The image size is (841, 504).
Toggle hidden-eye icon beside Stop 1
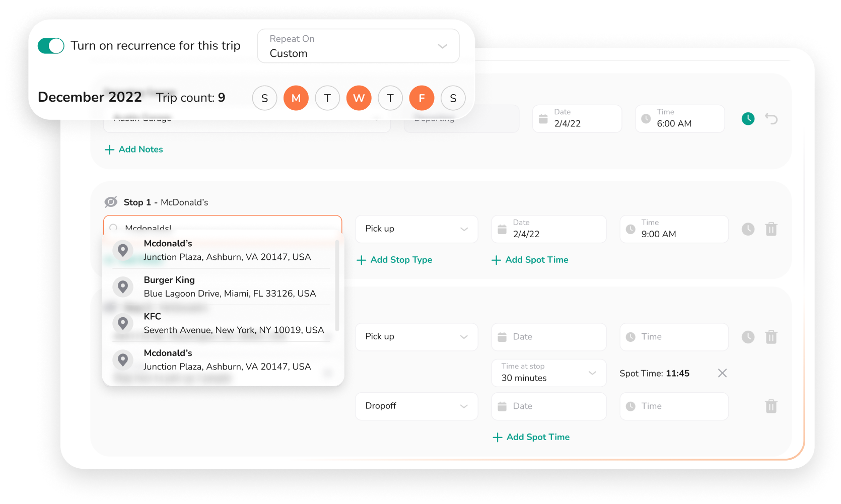(111, 202)
